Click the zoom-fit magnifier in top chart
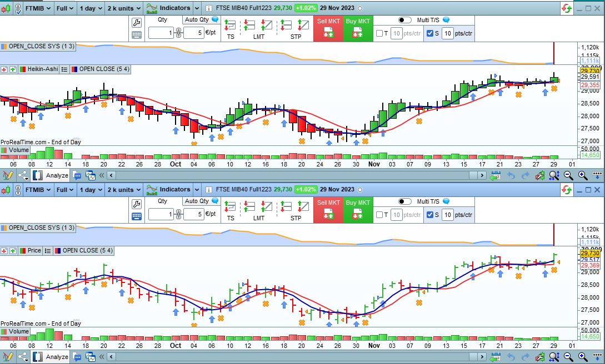 554,176
